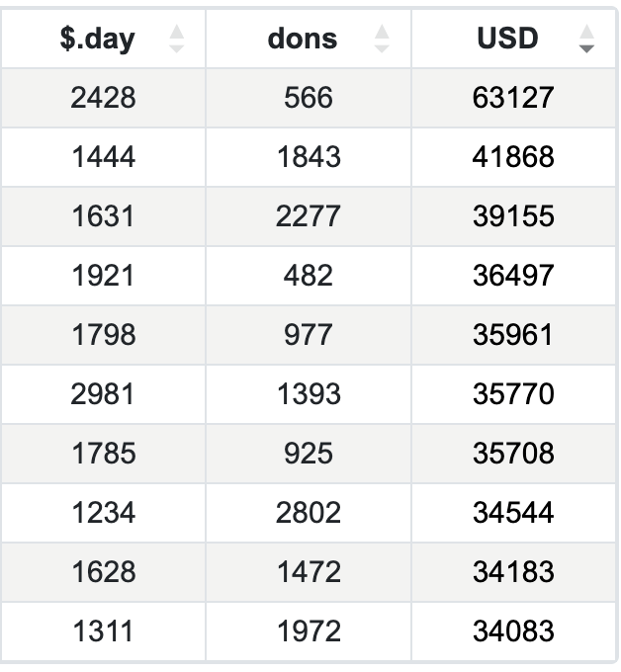
Task: Select dons cell showing 977
Action: [309, 335]
